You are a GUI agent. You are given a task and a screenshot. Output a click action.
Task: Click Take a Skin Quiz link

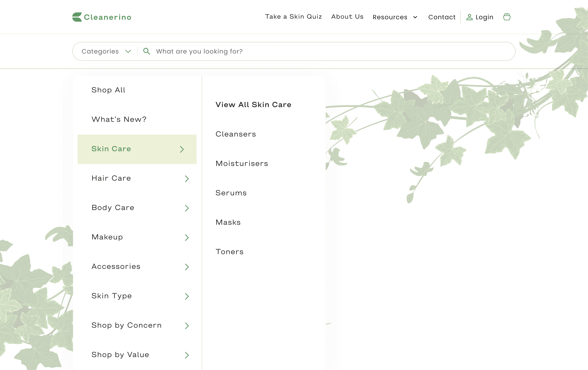[x=294, y=17]
